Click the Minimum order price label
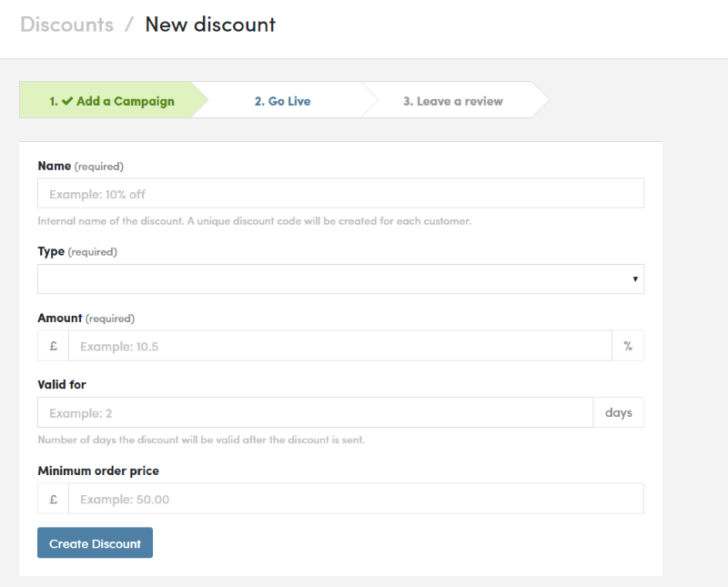Screen dimensions: 728x587 [x=98, y=471]
